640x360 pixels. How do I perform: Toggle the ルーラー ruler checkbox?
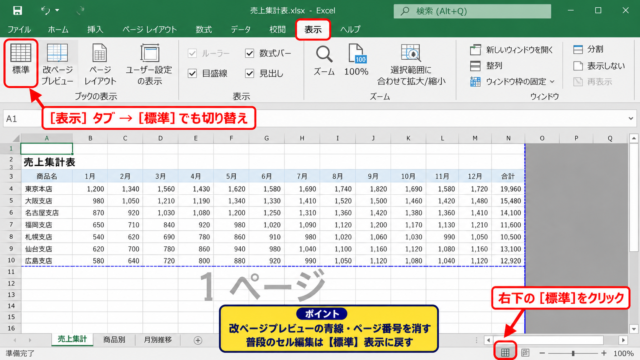pos(192,53)
